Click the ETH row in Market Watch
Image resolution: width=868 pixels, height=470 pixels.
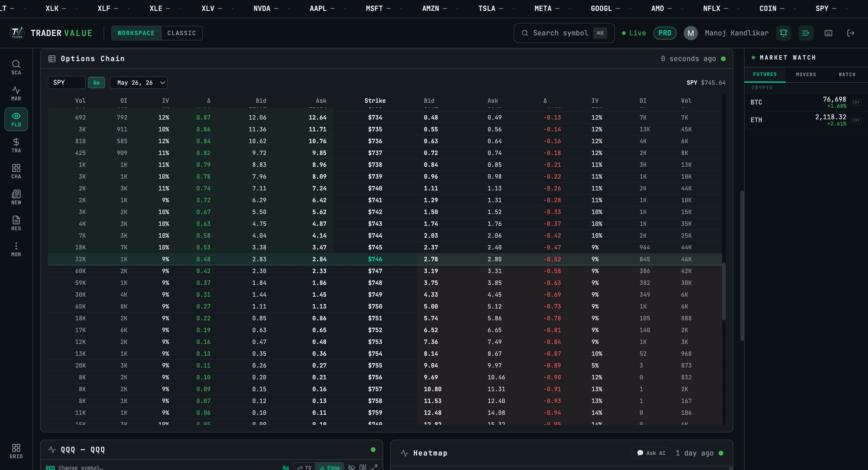point(806,120)
